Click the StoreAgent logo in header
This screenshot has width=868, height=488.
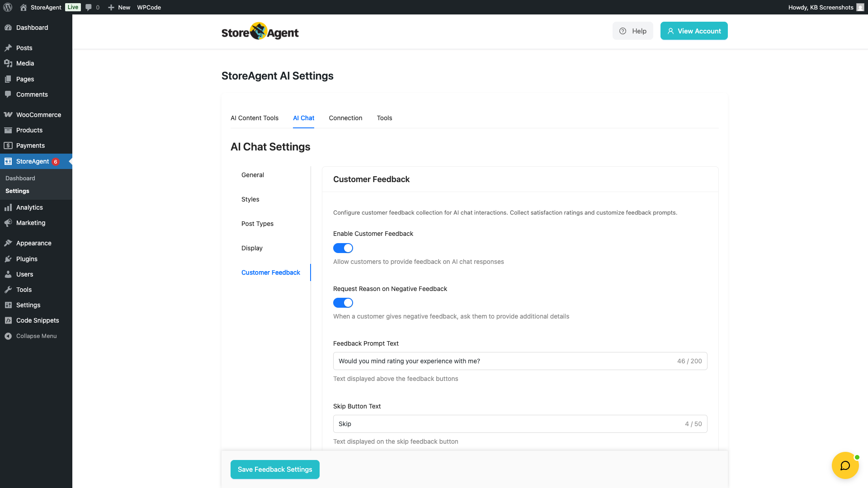pyautogui.click(x=260, y=31)
